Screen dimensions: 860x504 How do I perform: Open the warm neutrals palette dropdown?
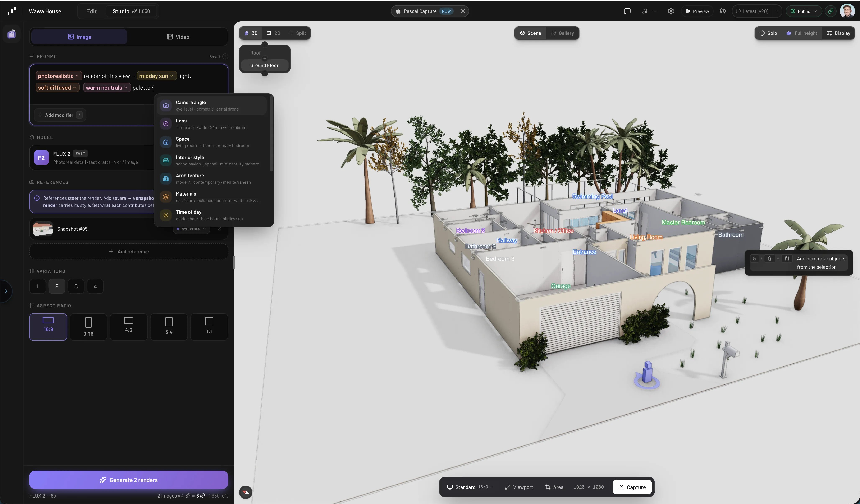click(x=106, y=88)
